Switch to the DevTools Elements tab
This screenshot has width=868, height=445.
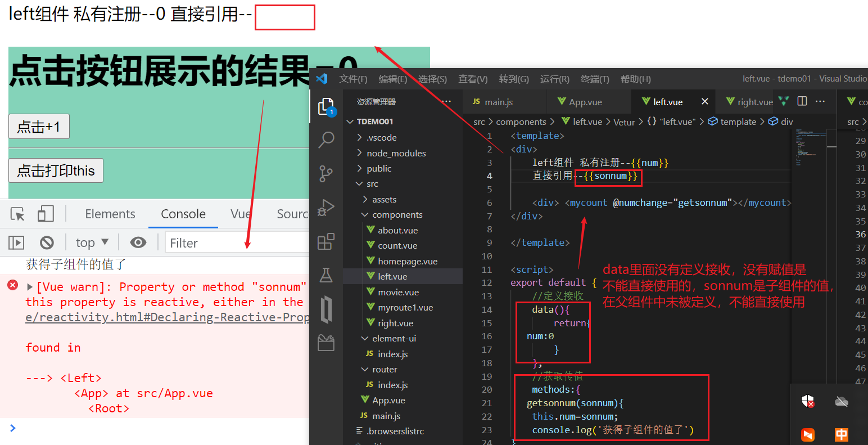(110, 214)
